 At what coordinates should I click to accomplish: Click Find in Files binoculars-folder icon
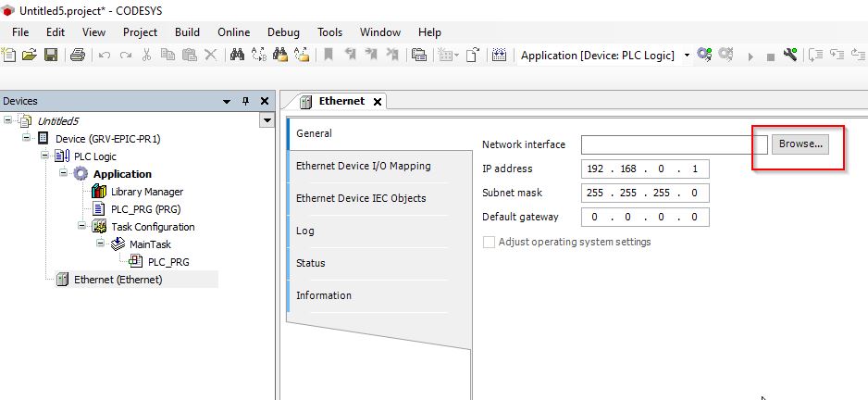(x=280, y=55)
